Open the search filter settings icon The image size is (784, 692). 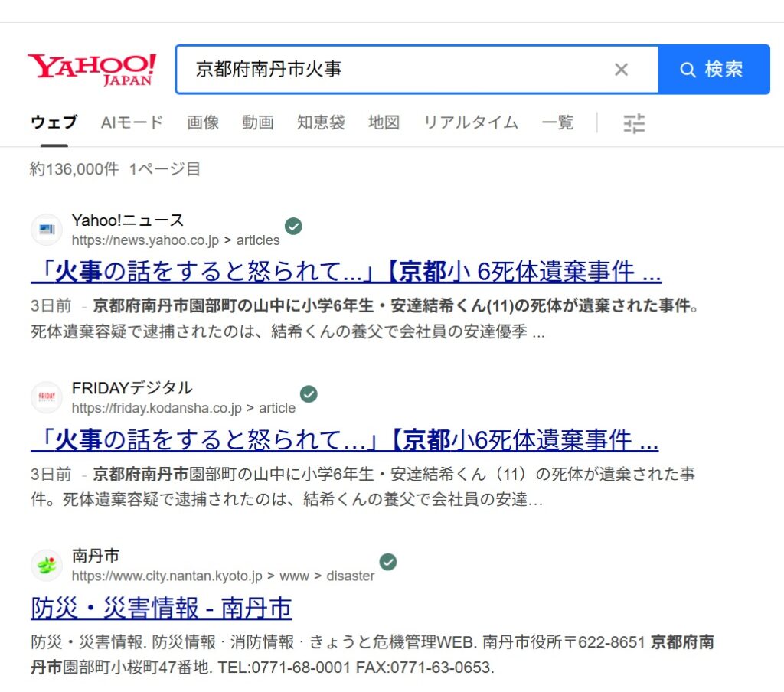pyautogui.click(x=634, y=123)
